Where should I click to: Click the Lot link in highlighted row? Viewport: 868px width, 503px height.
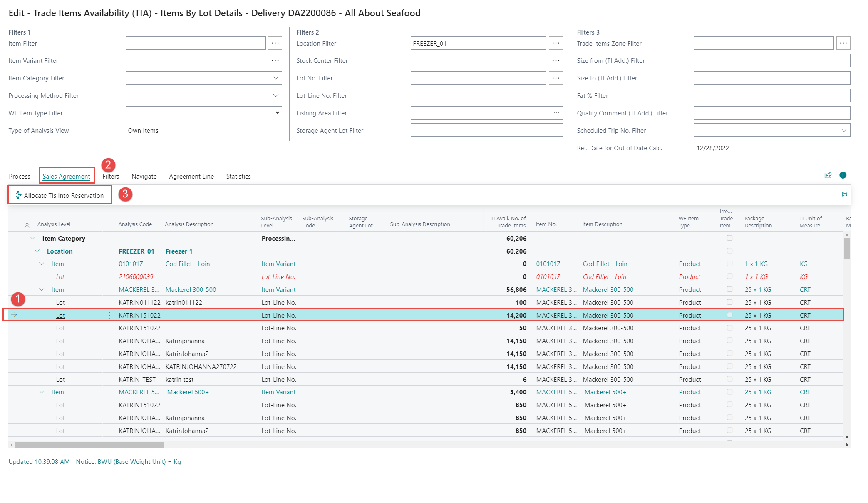(60, 316)
